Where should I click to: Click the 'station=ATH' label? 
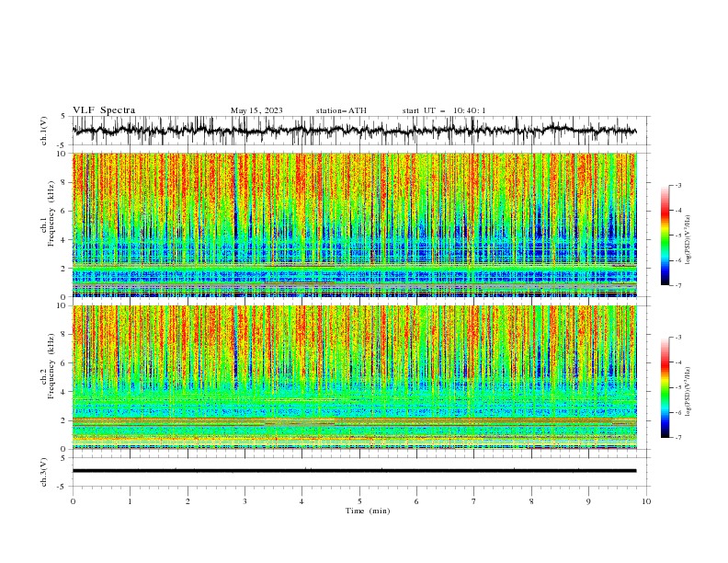[x=341, y=110]
